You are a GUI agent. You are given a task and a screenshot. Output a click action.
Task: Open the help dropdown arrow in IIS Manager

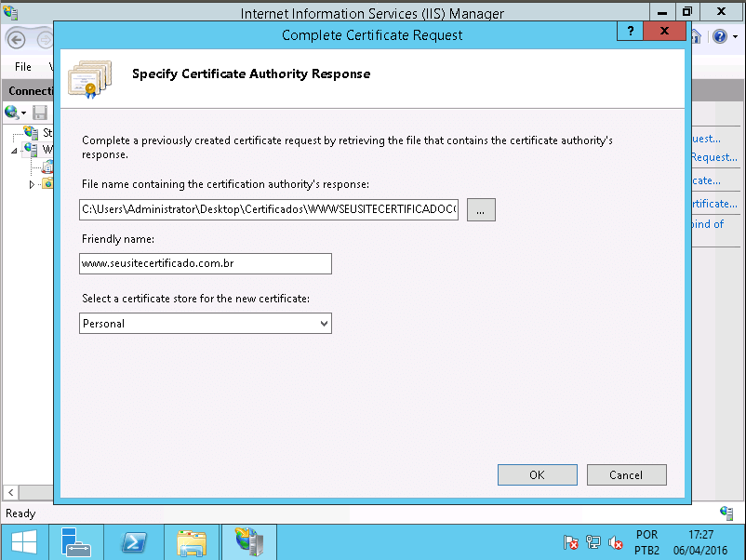click(x=735, y=36)
